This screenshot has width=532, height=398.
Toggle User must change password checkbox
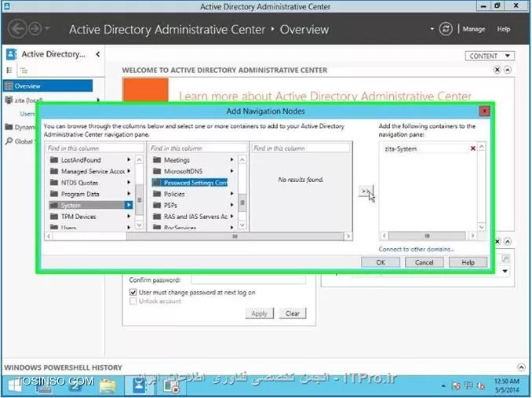click(x=133, y=292)
